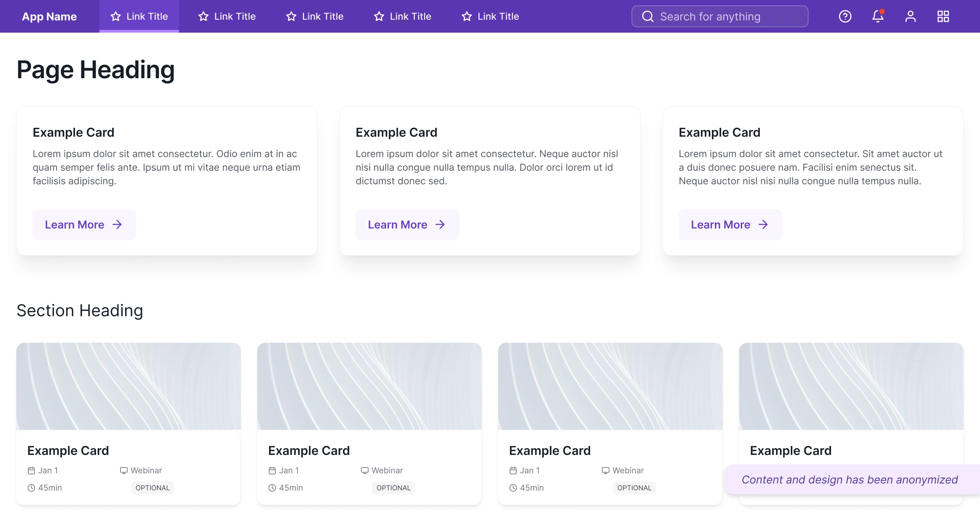The image size is (980, 527).
Task: Click the search magnifier icon
Action: tap(648, 16)
